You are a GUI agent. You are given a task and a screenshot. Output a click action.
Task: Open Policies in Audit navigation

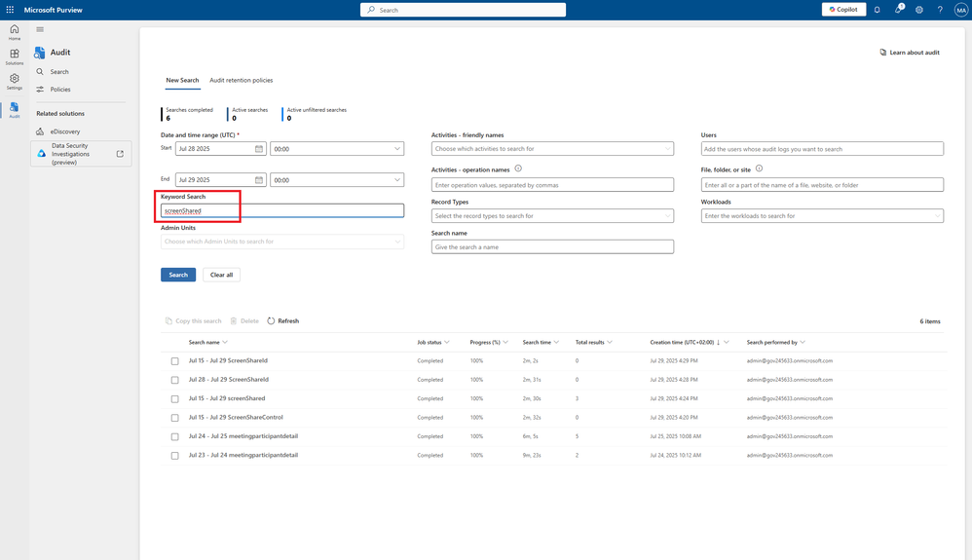pyautogui.click(x=60, y=90)
